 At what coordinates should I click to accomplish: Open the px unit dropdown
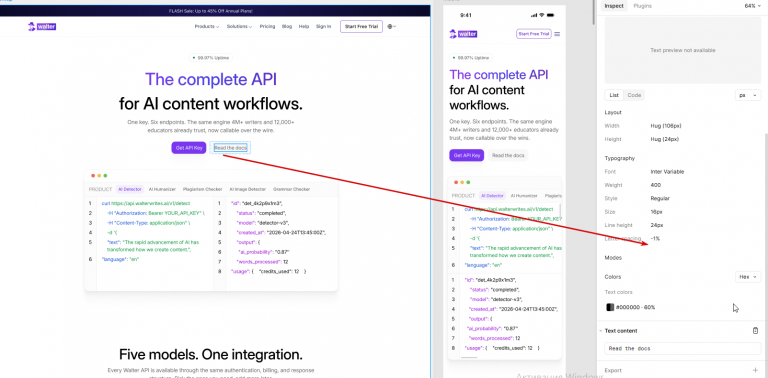point(748,95)
